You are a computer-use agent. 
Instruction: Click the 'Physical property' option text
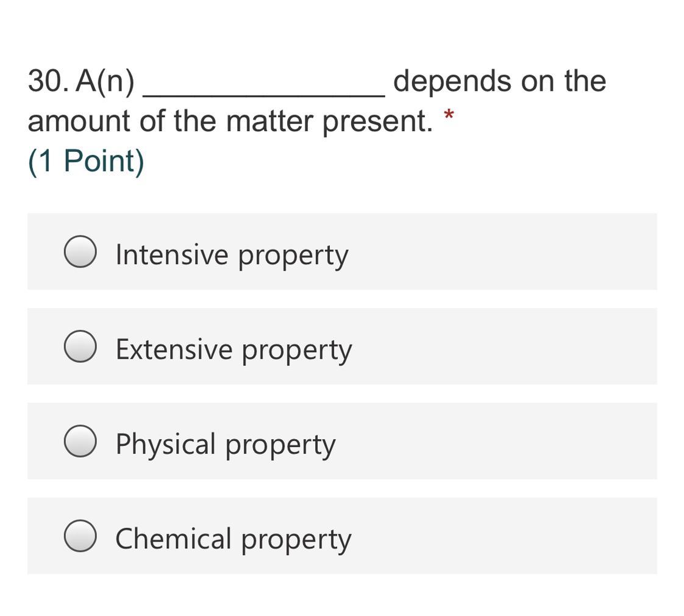pos(226,444)
